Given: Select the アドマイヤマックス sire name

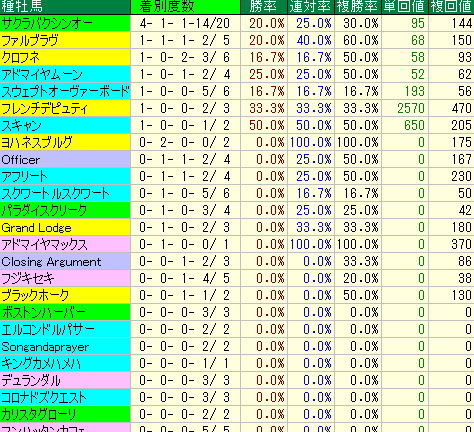Looking at the screenshot, I should point(65,244).
